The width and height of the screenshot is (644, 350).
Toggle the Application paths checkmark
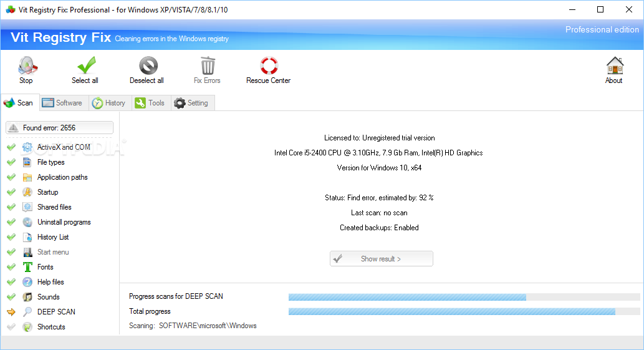coord(11,177)
